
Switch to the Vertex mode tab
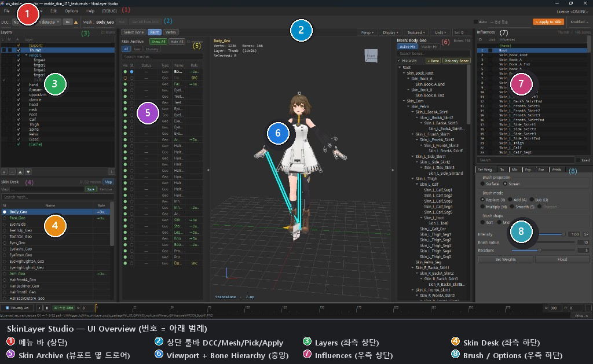(x=171, y=32)
